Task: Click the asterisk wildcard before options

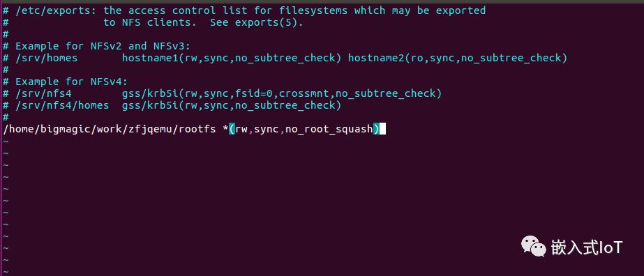Action: tap(225, 129)
